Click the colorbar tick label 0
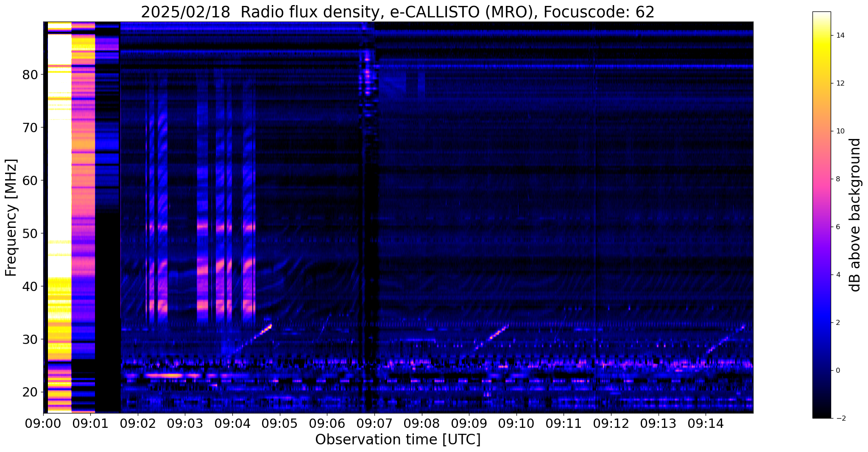 tap(837, 371)
